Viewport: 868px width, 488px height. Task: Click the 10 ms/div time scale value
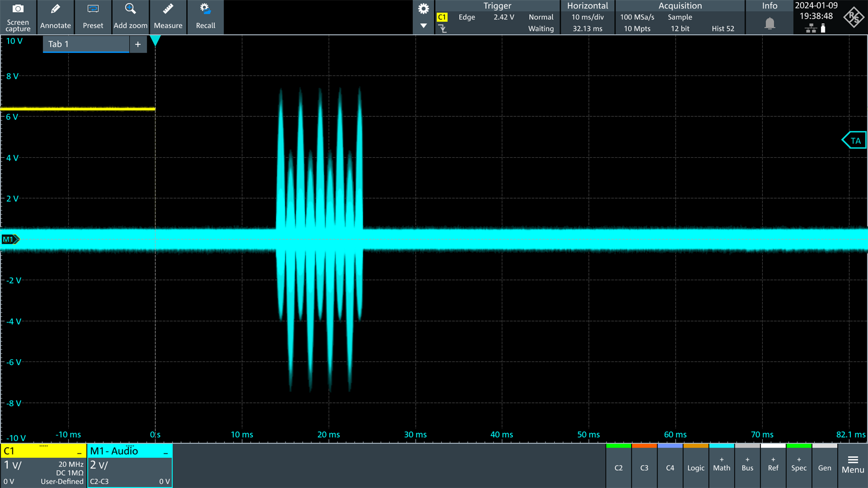(x=587, y=17)
